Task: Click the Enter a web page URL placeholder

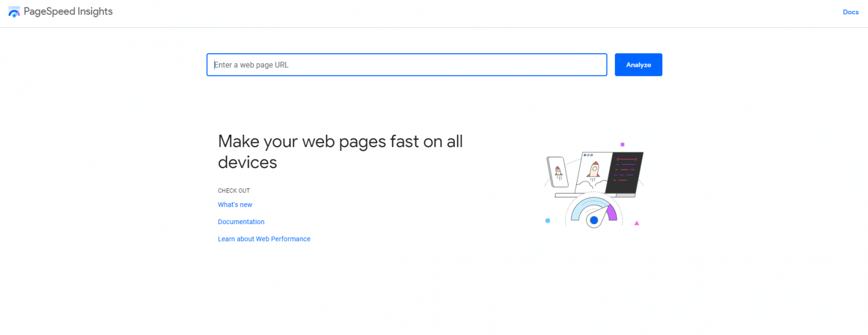Action: point(251,65)
